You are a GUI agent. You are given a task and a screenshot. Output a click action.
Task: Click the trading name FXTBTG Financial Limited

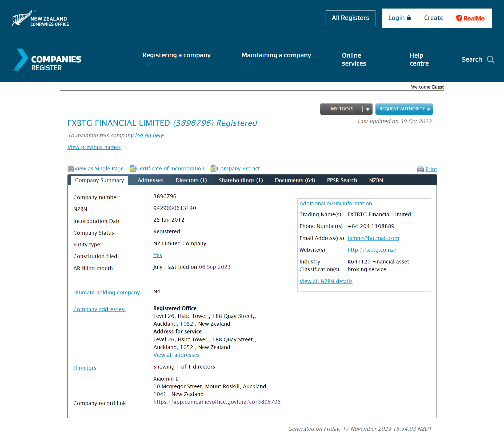(x=379, y=214)
